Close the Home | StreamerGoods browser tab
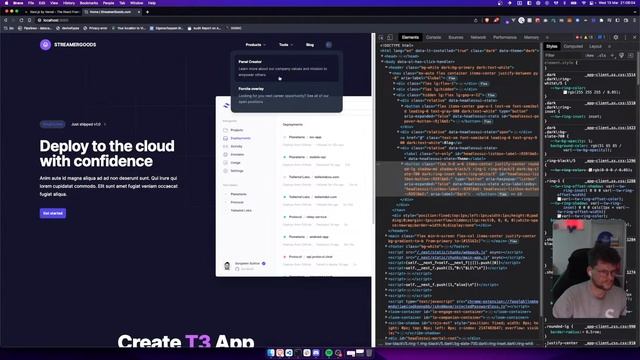The height and width of the screenshot is (360, 640). point(139,12)
